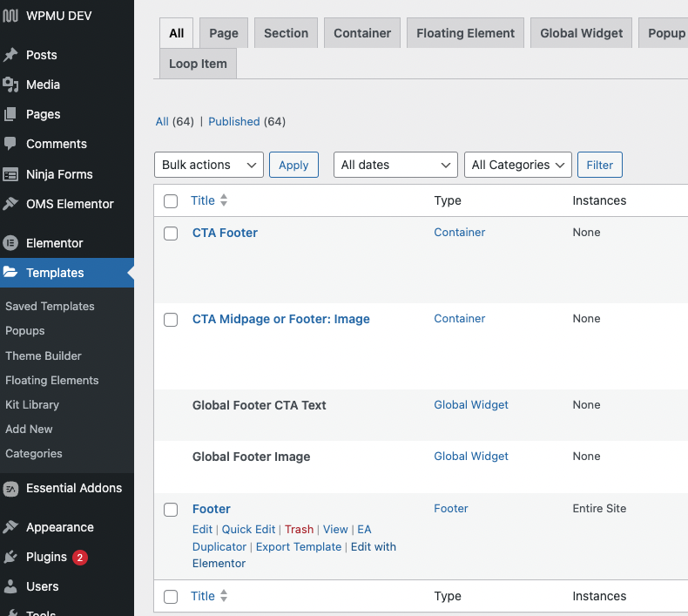Open the All dates dropdown

tap(395, 165)
